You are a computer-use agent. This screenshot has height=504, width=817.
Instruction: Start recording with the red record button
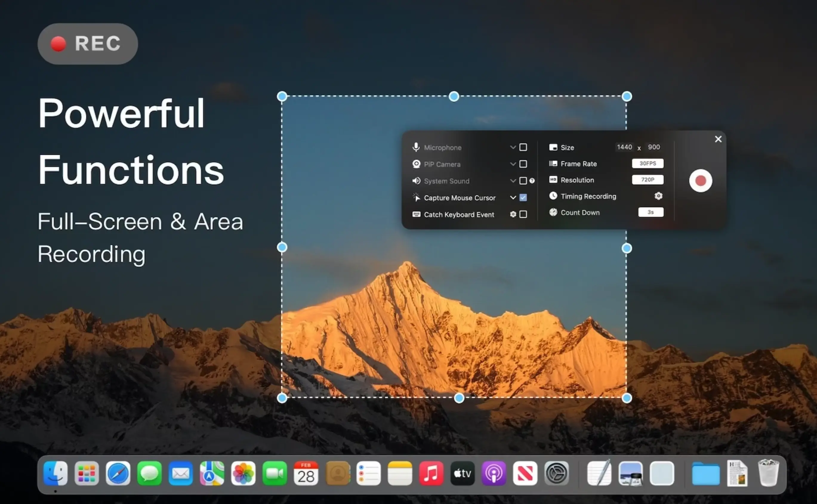(700, 181)
